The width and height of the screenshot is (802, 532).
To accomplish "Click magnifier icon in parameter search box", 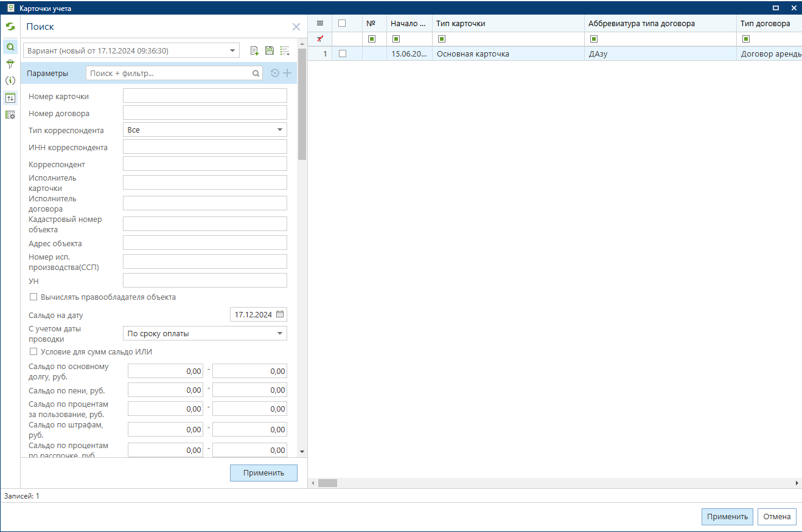I will tap(256, 74).
